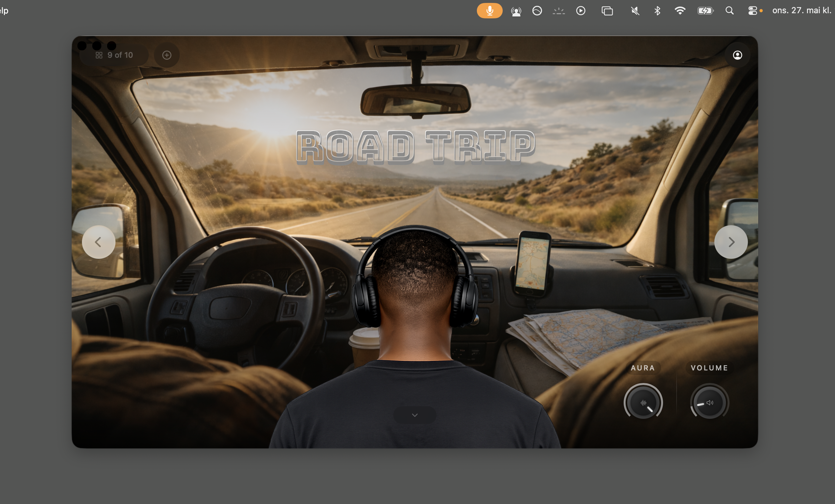Click the orange microphone indicator in menu bar

[490, 11]
